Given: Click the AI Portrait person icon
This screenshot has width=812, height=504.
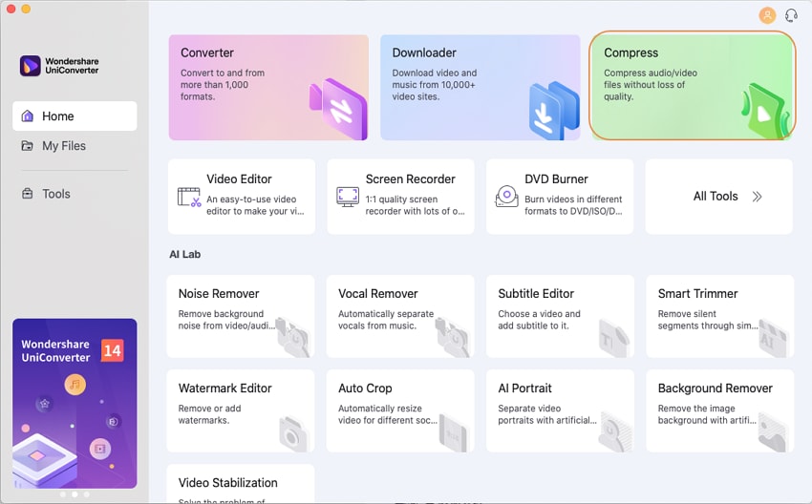Looking at the screenshot, I should (x=614, y=432).
